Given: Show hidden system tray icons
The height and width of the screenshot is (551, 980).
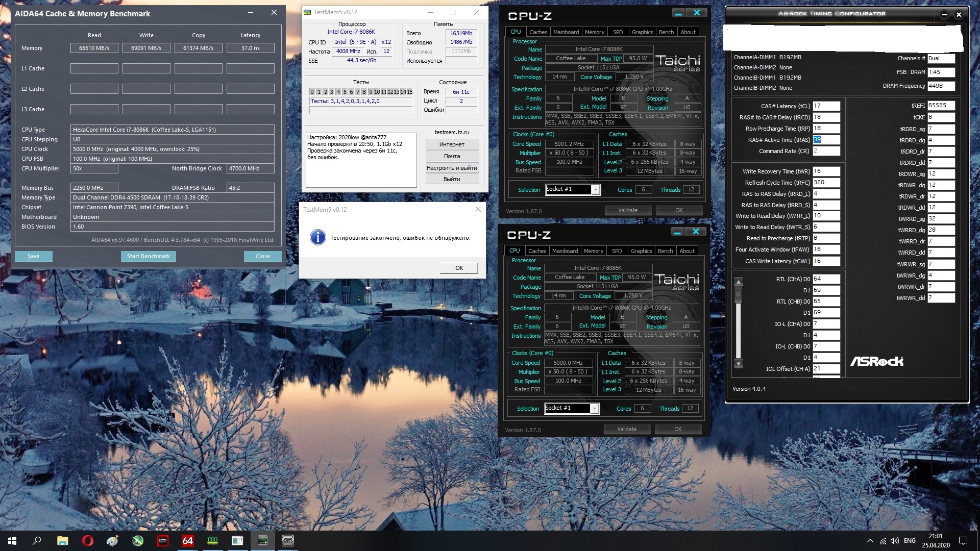Looking at the screenshot, I should pyautogui.click(x=870, y=541).
